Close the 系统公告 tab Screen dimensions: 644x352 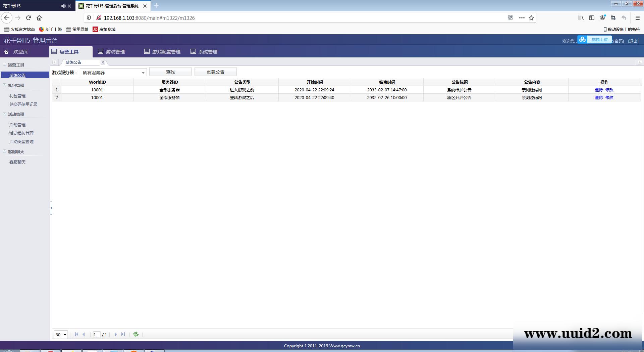[103, 62]
